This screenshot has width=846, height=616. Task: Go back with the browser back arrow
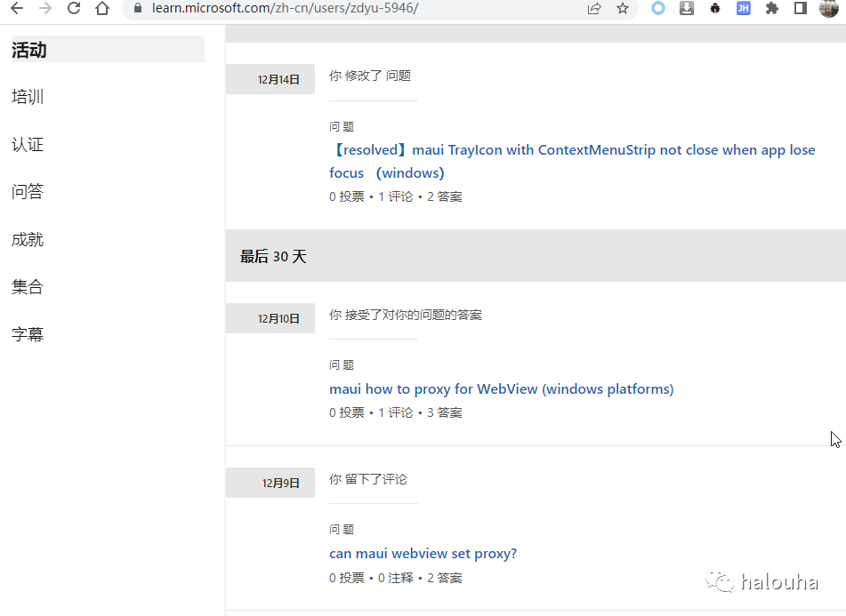tap(17, 8)
